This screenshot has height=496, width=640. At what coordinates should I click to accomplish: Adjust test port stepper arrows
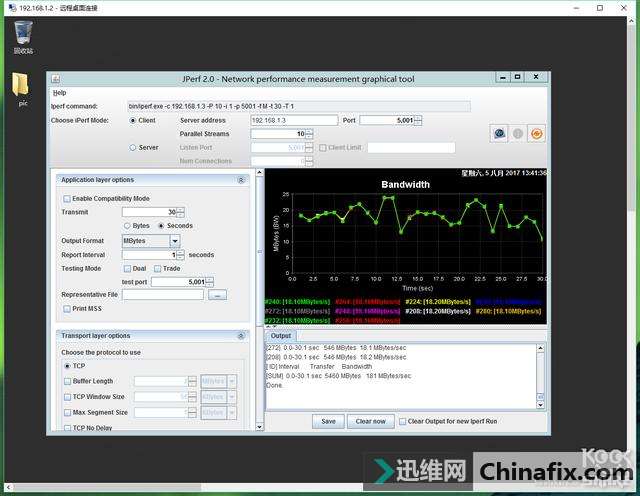point(210,282)
